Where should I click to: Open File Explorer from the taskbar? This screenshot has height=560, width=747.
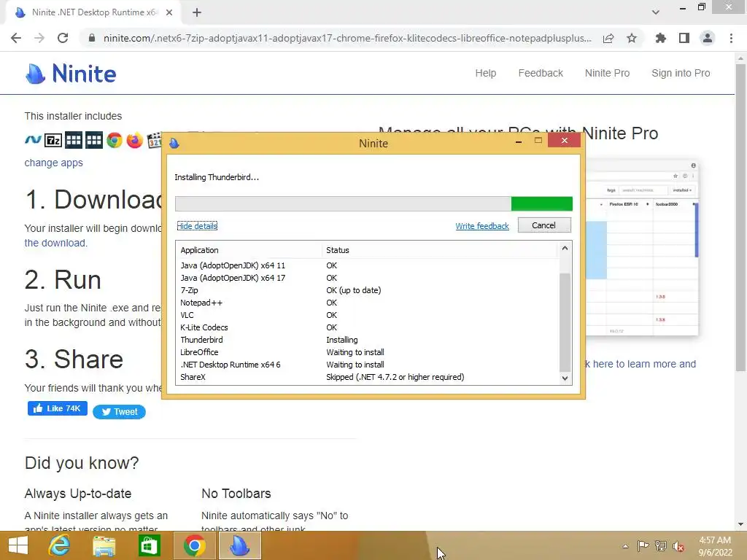104,545
